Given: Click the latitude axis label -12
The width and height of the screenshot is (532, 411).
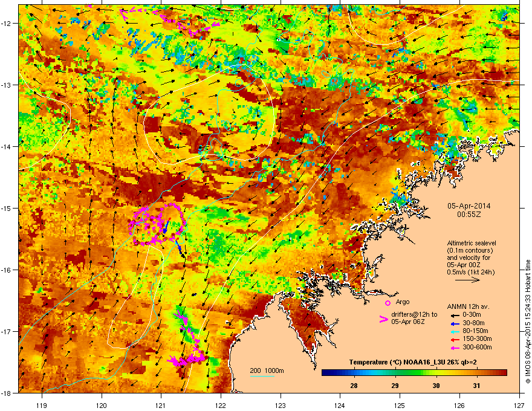Looking at the screenshot, I should pyautogui.click(x=7, y=23).
